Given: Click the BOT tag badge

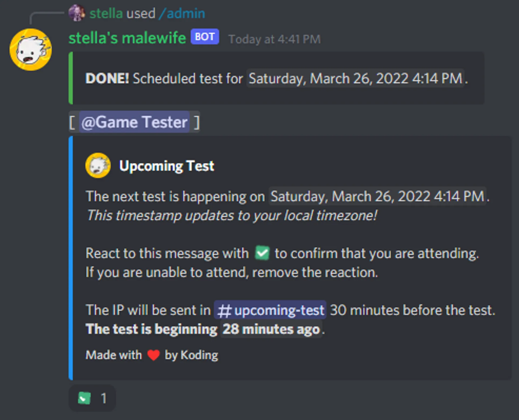Looking at the screenshot, I should point(205,37).
